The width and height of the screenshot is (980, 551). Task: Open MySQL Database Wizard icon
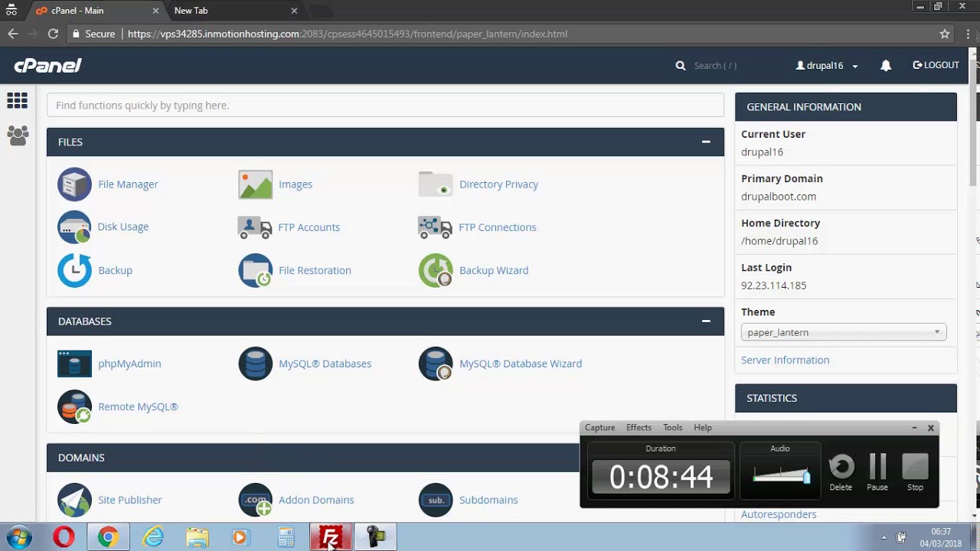point(436,364)
